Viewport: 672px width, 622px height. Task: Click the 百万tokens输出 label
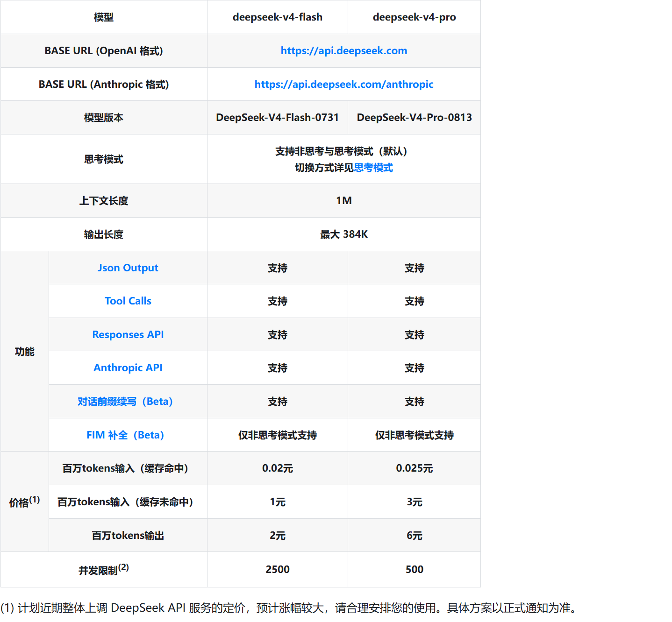128,536
